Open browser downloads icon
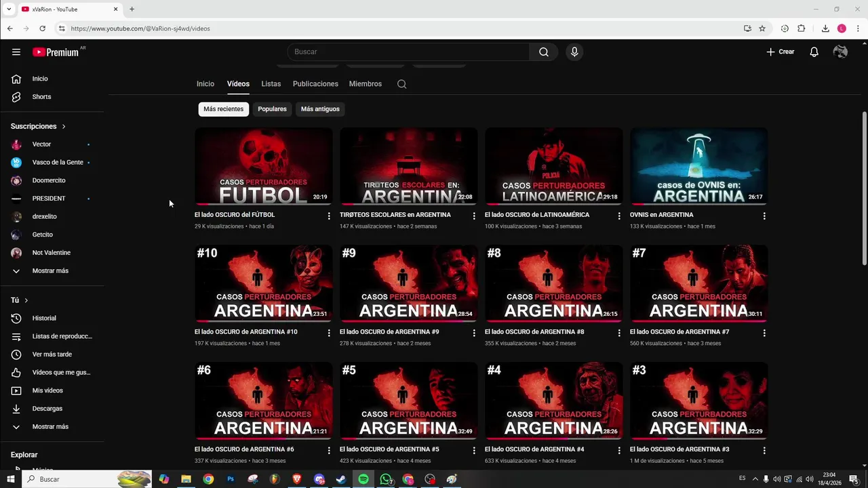Viewport: 868px width, 488px height. [825, 28]
